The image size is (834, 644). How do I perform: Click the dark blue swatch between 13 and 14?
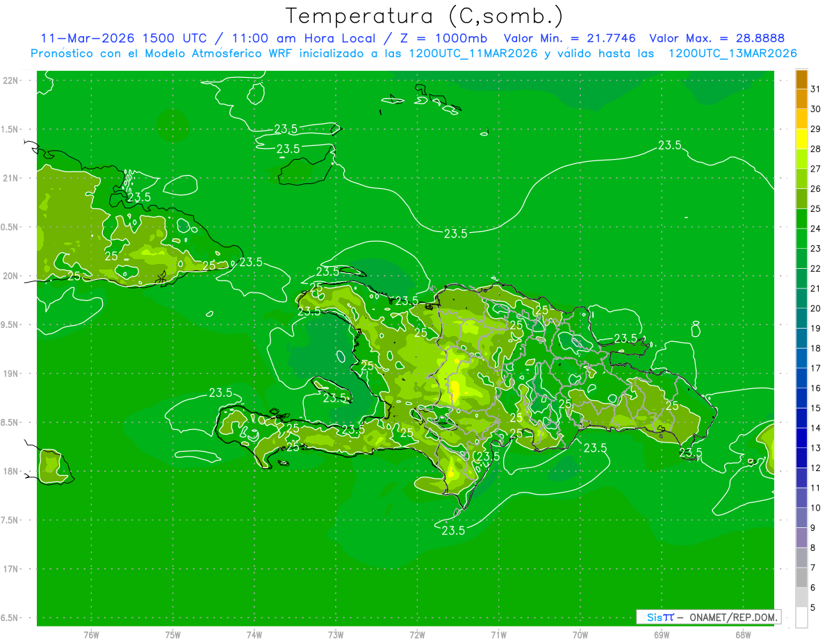[801, 438]
